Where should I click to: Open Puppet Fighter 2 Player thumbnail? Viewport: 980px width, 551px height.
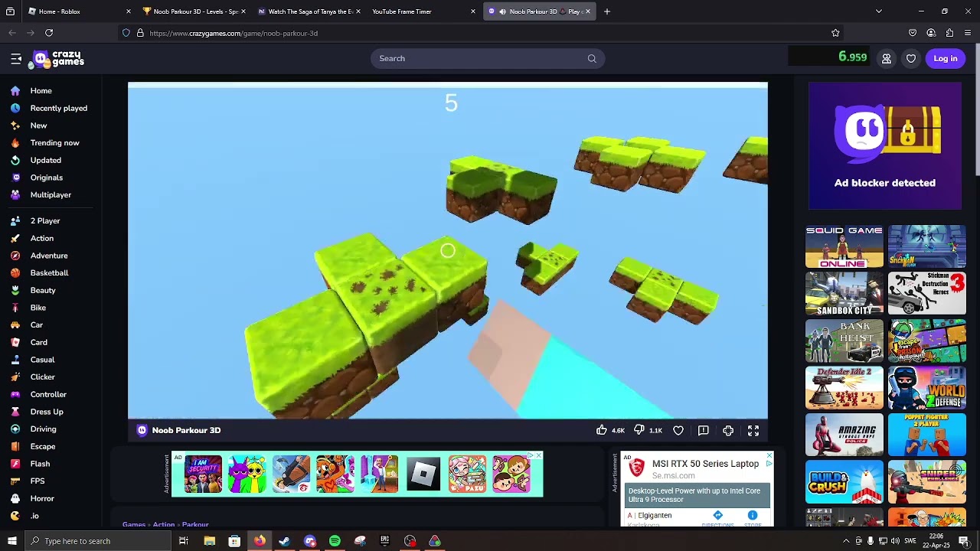pos(927,435)
